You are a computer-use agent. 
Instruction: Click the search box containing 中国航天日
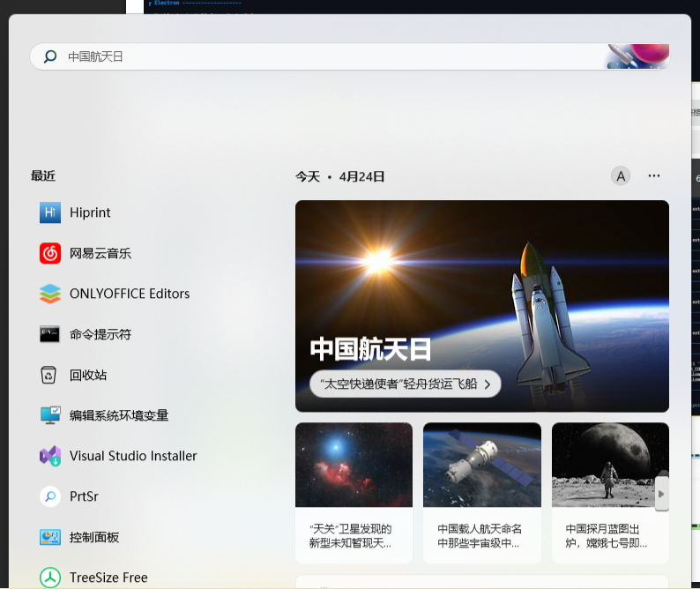(349, 56)
